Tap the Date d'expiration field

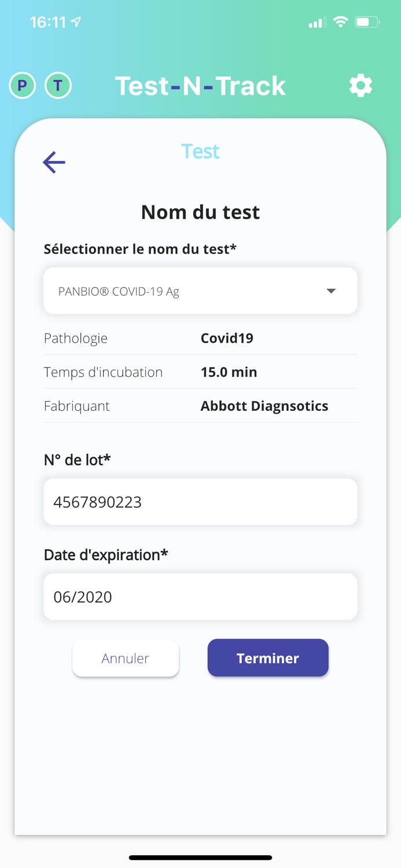[200, 597]
